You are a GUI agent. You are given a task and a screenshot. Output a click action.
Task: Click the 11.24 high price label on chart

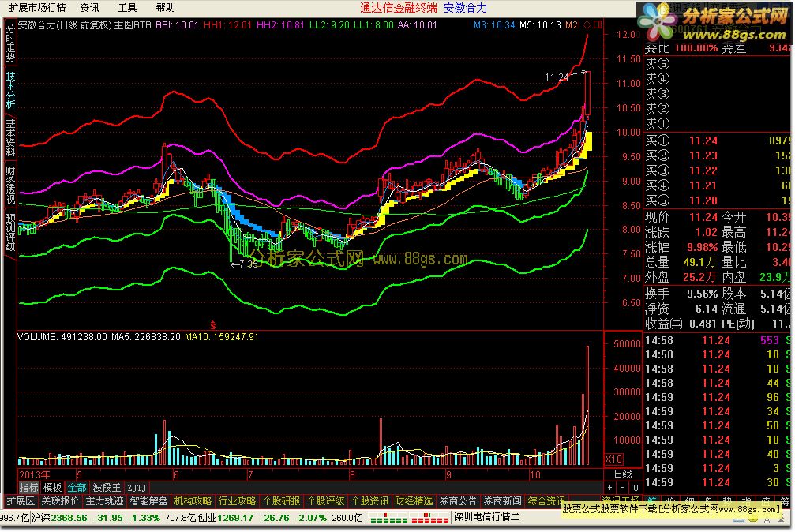coord(557,77)
